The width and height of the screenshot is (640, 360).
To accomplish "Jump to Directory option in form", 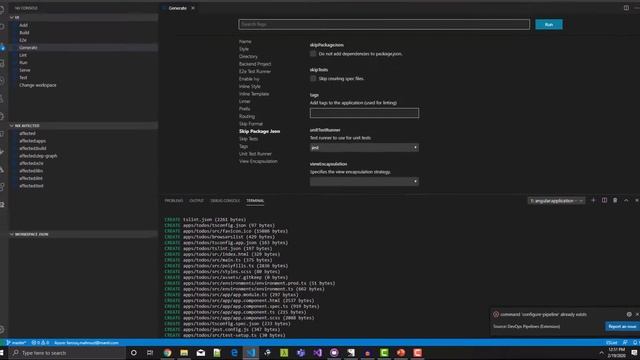I will coord(248,57).
